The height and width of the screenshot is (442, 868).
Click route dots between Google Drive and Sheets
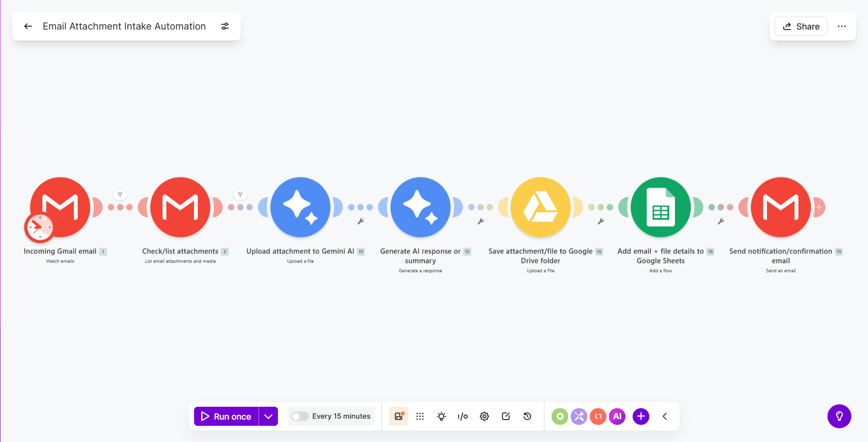pyautogui.click(x=601, y=207)
